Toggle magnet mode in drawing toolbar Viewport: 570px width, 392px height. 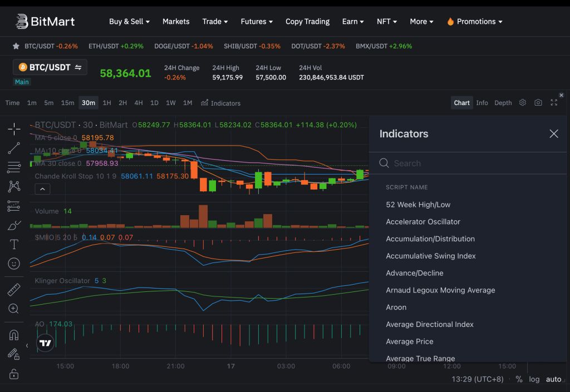click(14, 335)
